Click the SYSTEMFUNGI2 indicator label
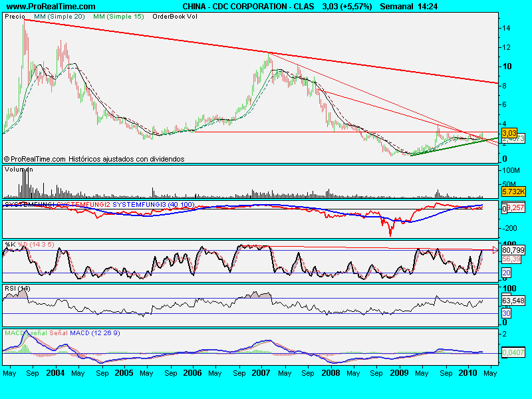 83,205
